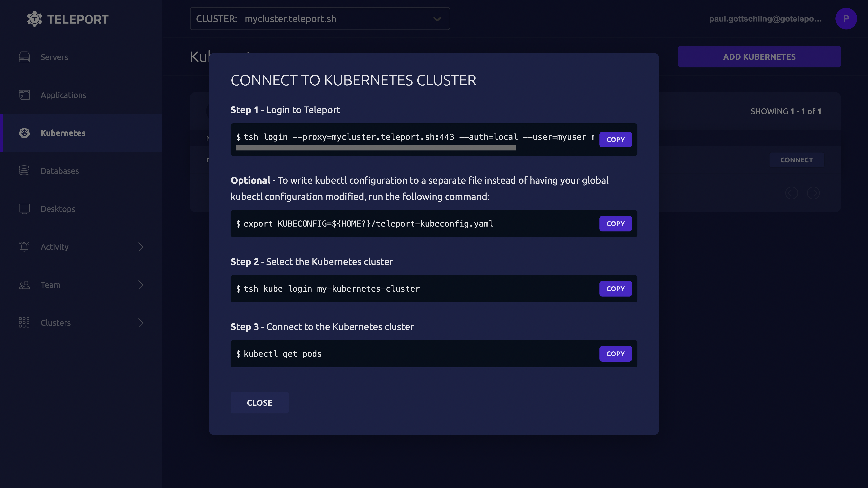Screen dimensions: 868x488
Task: Click the Clusters grid icon
Action: (24, 323)
